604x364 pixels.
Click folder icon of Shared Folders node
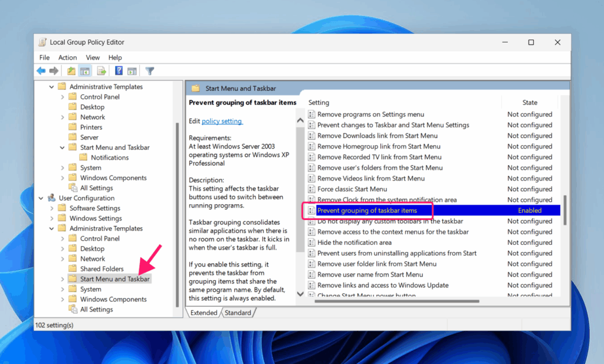tap(73, 268)
